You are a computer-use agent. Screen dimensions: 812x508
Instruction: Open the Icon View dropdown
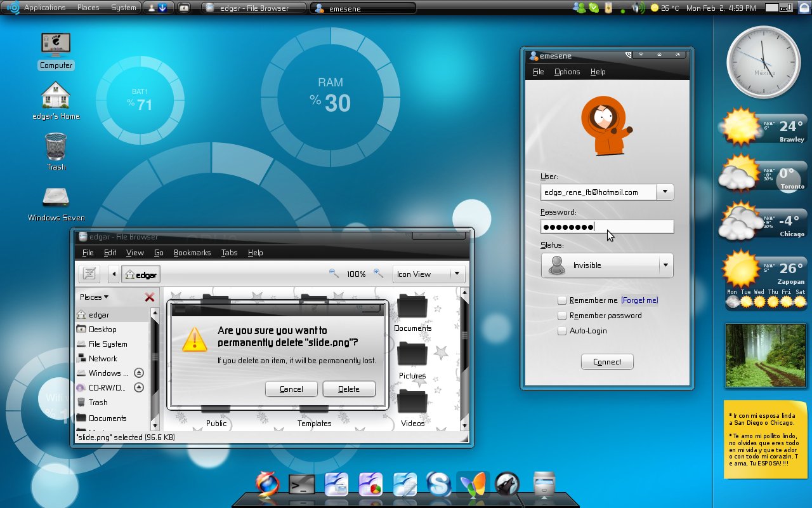pyautogui.click(x=429, y=274)
